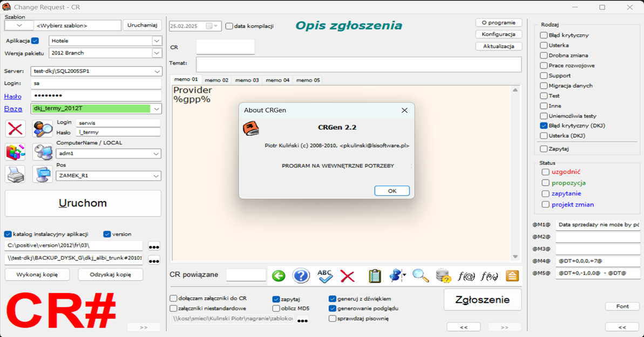Click the blue pushpin icon
Screen dimensions: 644x337
[395, 276]
